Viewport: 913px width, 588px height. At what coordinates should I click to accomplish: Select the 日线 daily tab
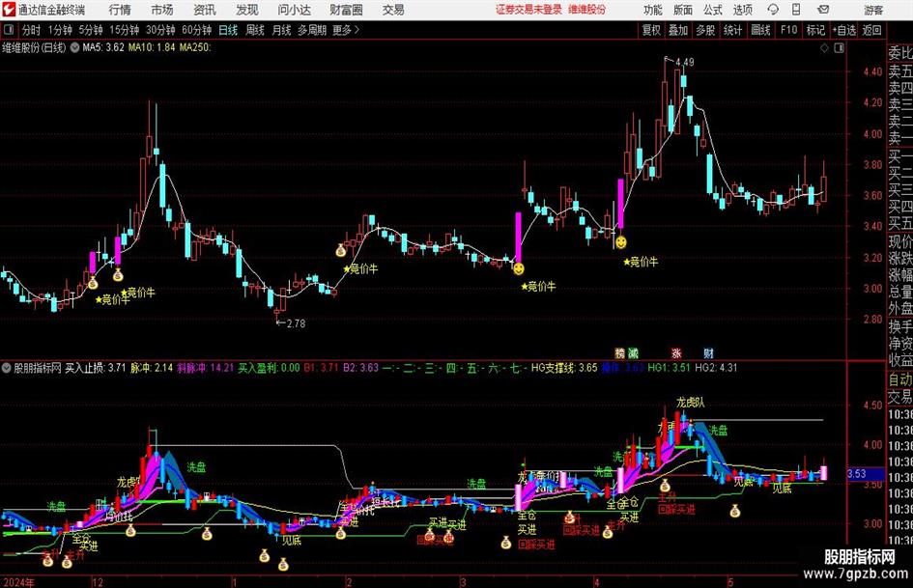point(228,30)
